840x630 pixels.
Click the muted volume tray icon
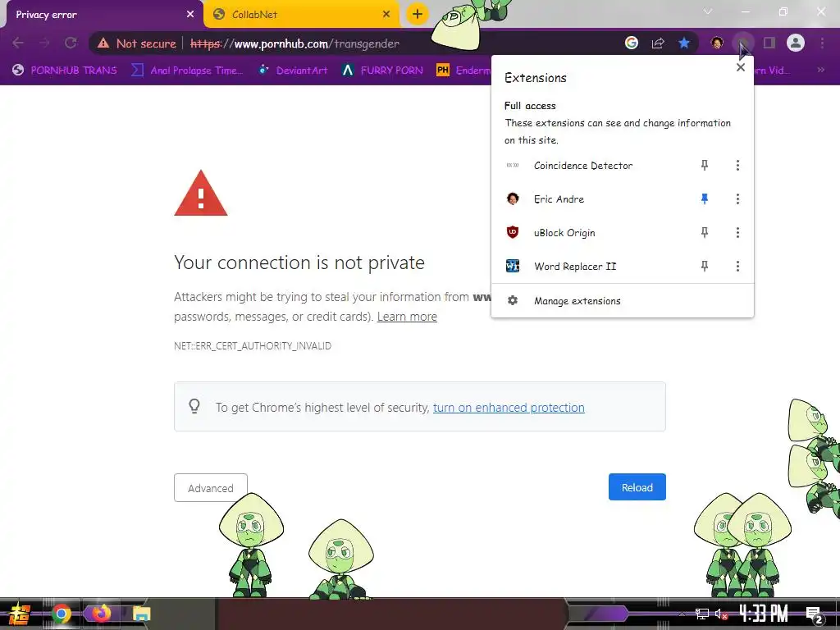721,614
